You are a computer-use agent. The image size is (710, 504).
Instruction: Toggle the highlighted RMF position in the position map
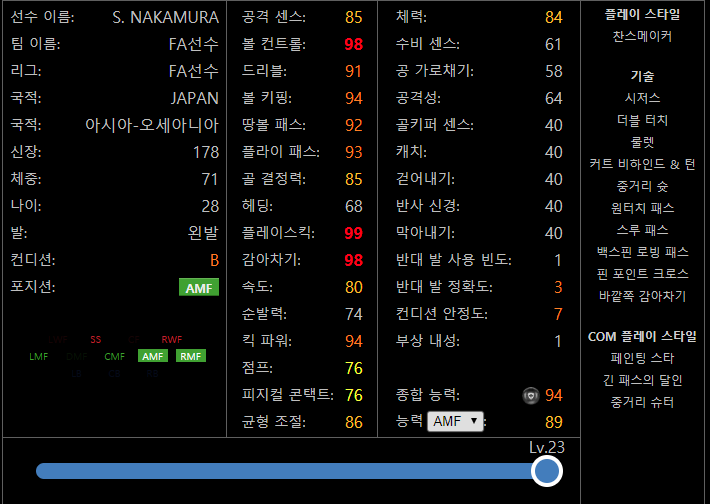tap(191, 356)
